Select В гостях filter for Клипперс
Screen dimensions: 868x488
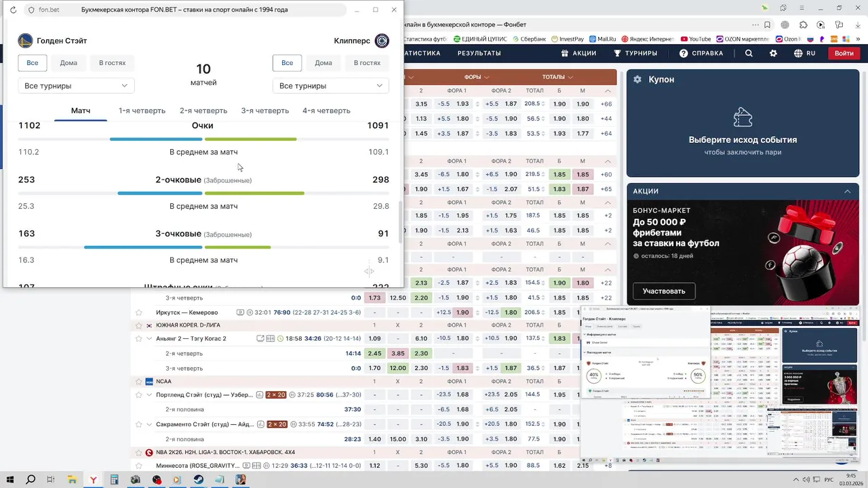pyautogui.click(x=367, y=63)
